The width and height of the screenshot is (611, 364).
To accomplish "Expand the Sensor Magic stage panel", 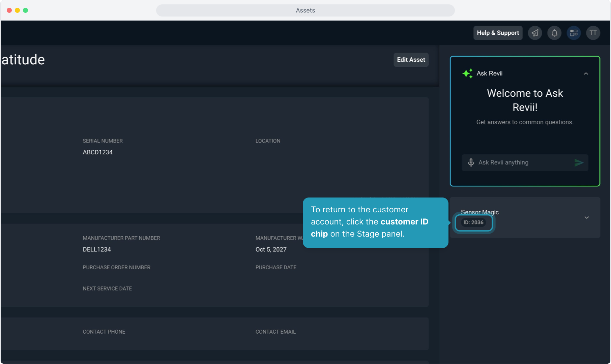I will pos(587,218).
